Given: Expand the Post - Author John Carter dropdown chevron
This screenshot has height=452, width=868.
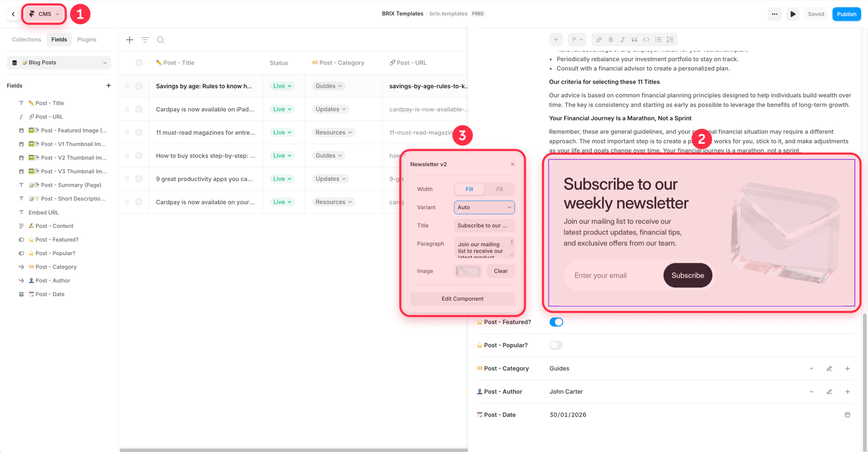Looking at the screenshot, I should tap(811, 392).
